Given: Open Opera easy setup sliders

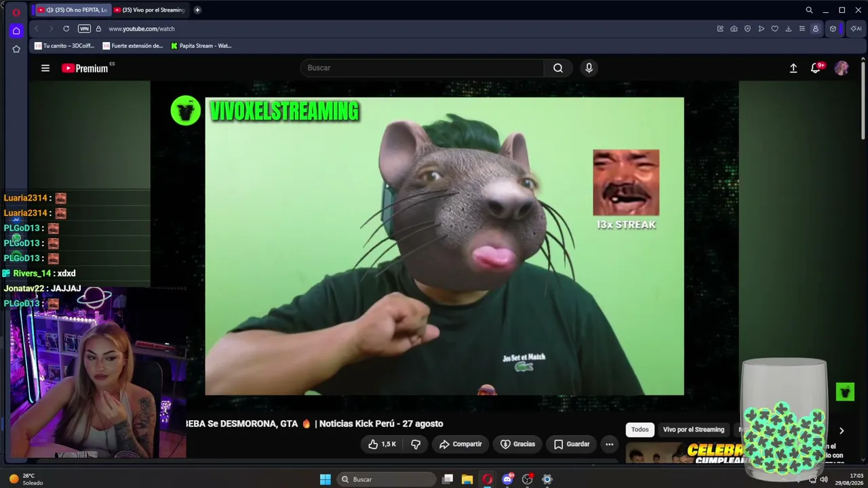Looking at the screenshot, I should [x=802, y=28].
